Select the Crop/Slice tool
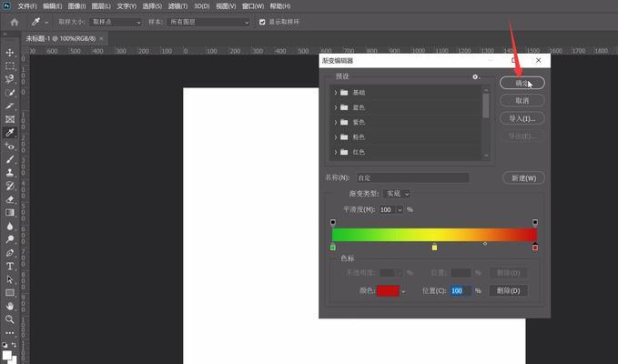The height and width of the screenshot is (364, 618). point(10,106)
